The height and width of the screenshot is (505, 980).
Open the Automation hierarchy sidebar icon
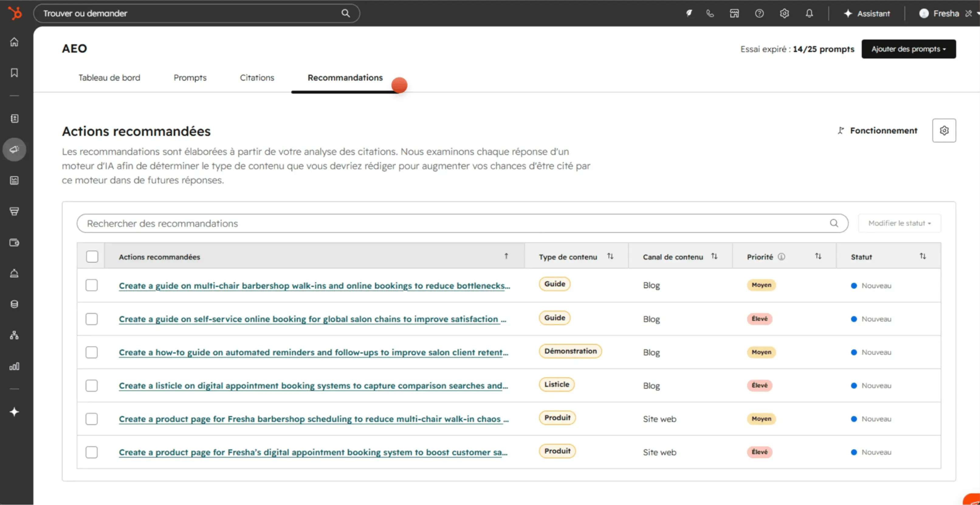[x=14, y=335]
